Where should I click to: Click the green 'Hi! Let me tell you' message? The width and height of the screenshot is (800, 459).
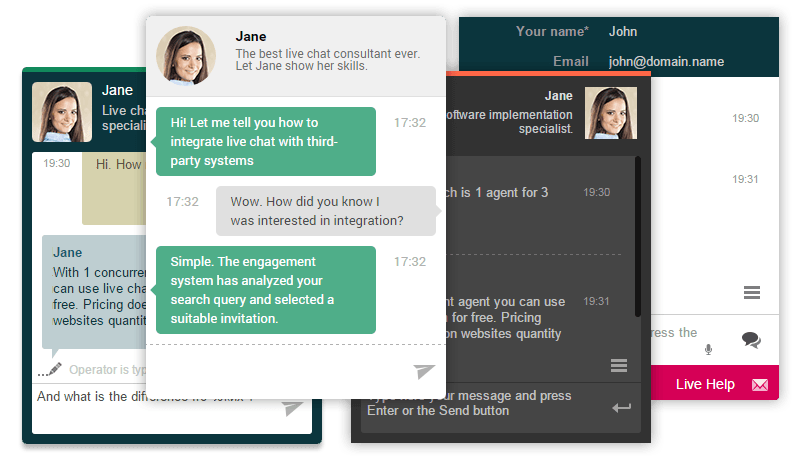266,141
